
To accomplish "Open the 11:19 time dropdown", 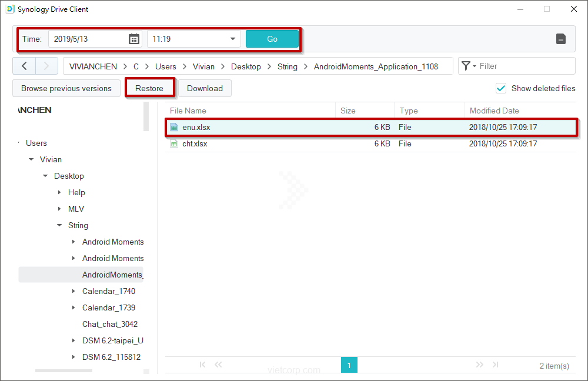I will pyautogui.click(x=232, y=39).
